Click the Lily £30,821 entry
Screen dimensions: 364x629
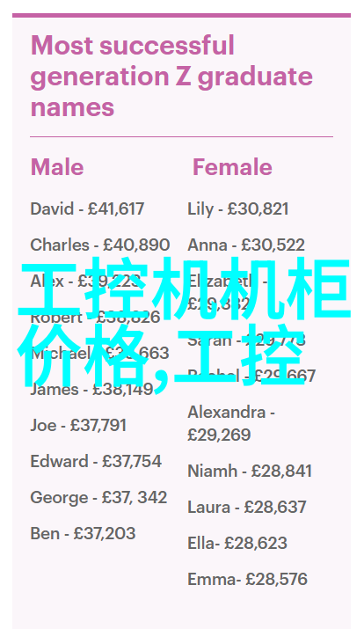click(x=237, y=209)
